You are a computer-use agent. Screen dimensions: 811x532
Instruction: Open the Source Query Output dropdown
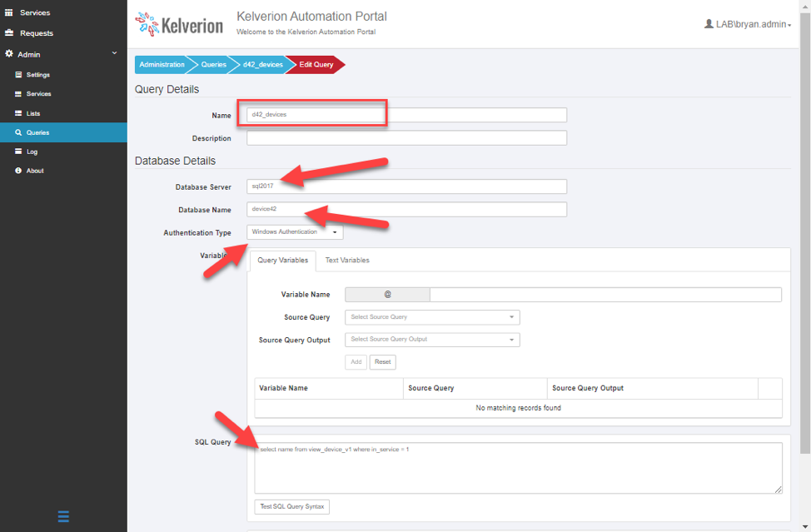point(432,340)
